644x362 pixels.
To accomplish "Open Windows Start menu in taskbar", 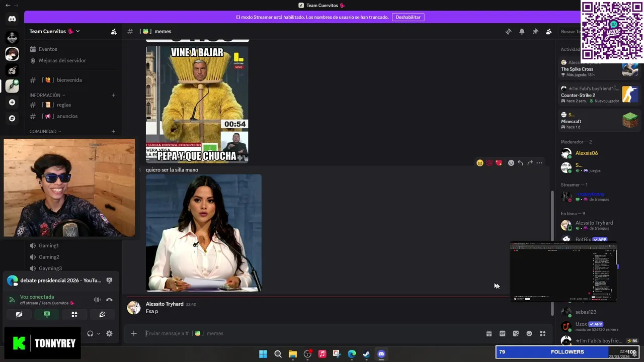I will point(263,354).
